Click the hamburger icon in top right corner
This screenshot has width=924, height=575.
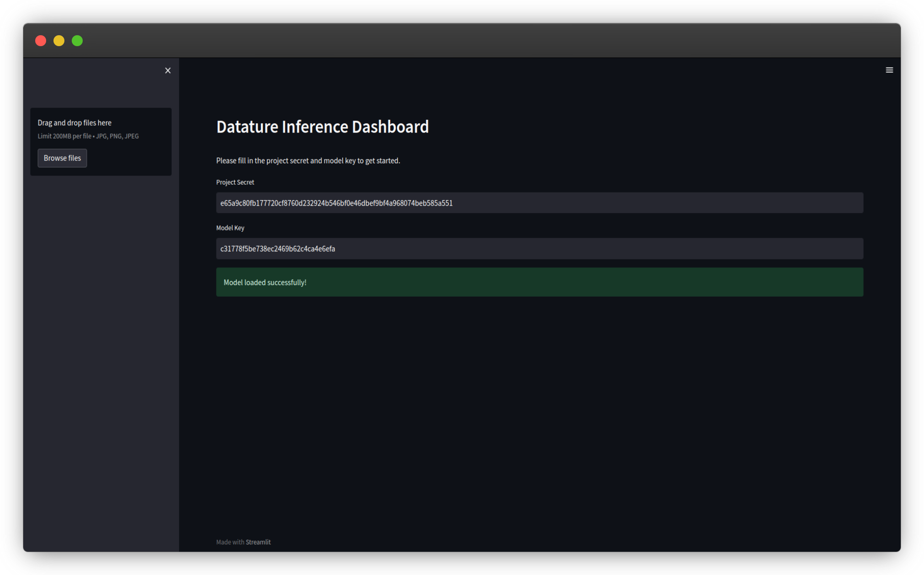889,69
